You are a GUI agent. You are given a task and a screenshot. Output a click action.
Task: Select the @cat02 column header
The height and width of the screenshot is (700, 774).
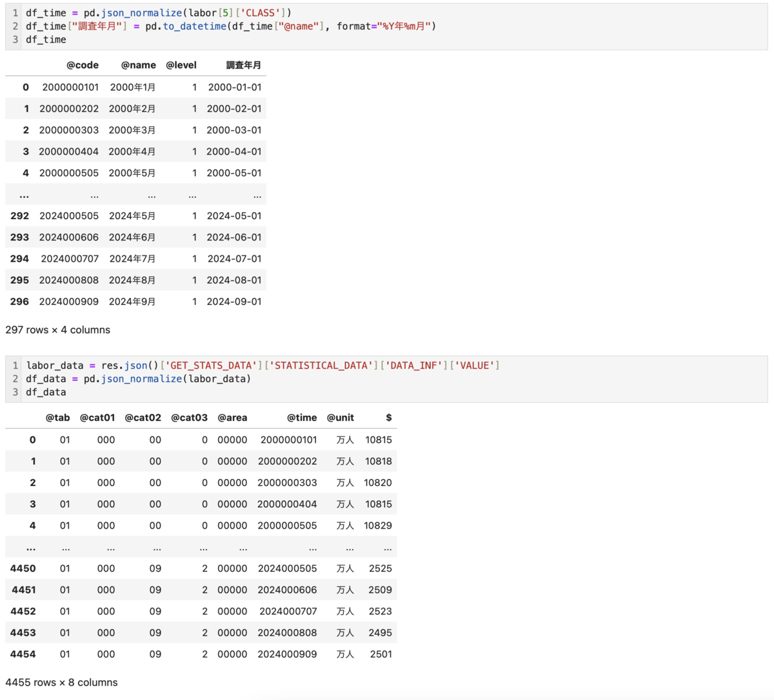coord(143,418)
